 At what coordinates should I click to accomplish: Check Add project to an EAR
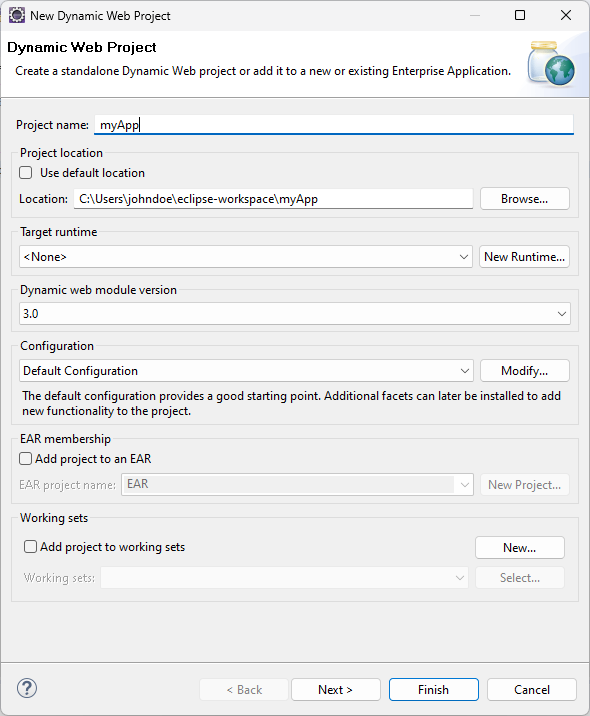26,458
